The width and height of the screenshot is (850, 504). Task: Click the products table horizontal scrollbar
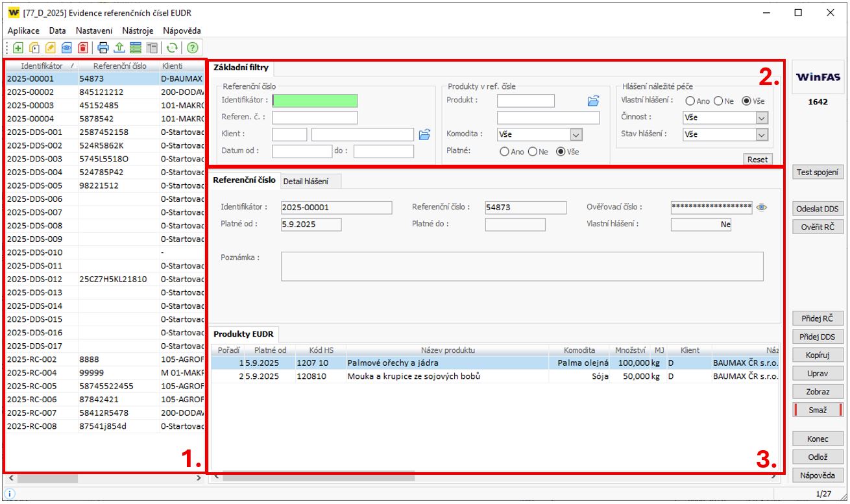point(318,477)
